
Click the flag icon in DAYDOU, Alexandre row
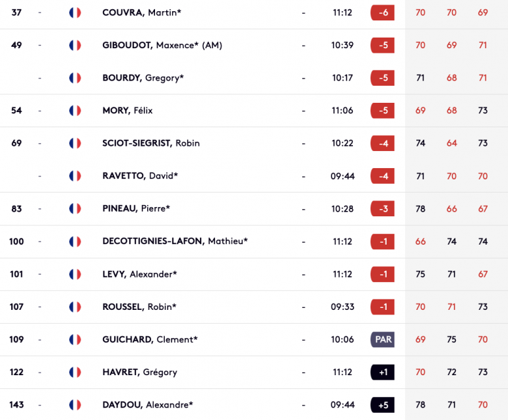[75, 405]
